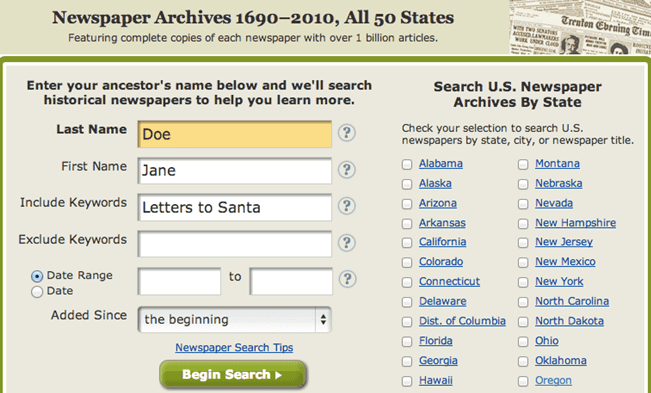Image resolution: width=651 pixels, height=393 pixels.
Task: Open the Florida newspapers link
Action: (x=436, y=341)
